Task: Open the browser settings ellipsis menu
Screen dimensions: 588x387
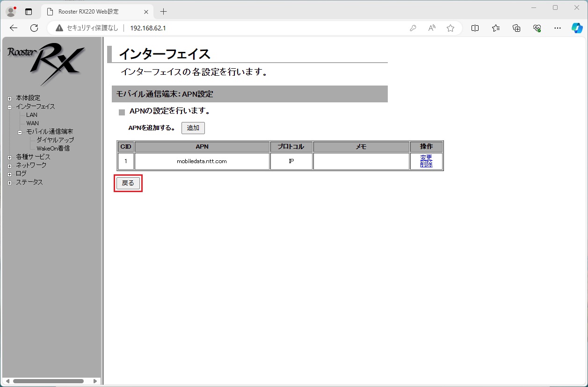Action: [557, 28]
